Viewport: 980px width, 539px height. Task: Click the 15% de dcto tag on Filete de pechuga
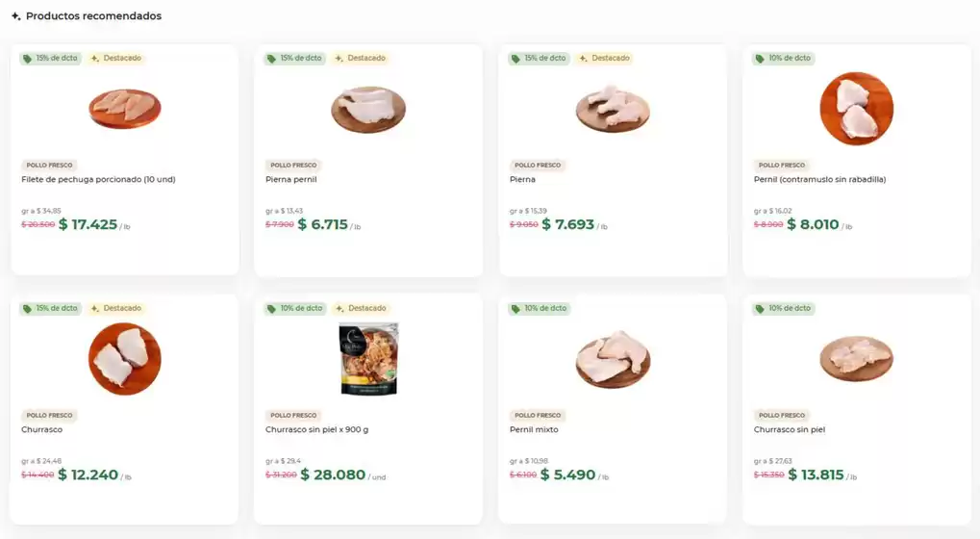(x=51, y=58)
